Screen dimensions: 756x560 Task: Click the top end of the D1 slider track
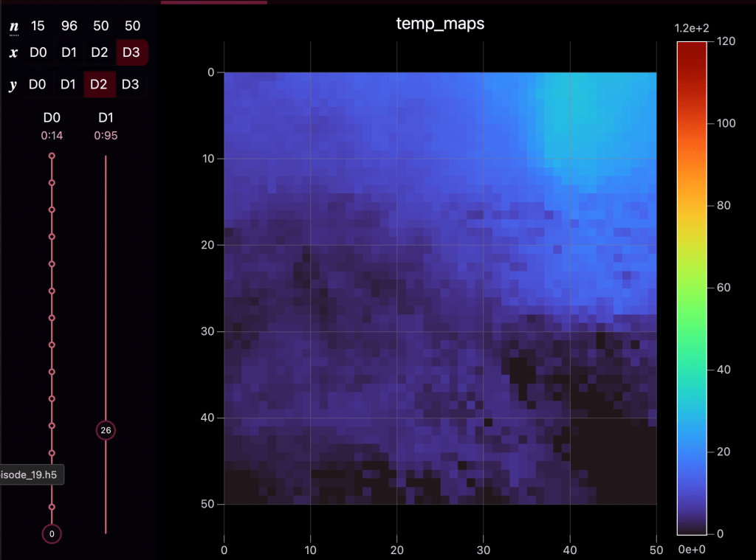[106, 156]
